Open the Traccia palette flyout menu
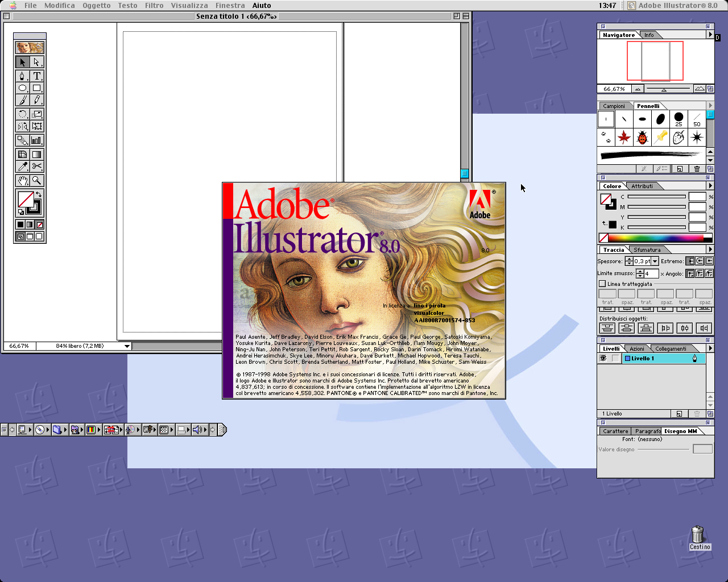This screenshot has height=582, width=728. 710,250
